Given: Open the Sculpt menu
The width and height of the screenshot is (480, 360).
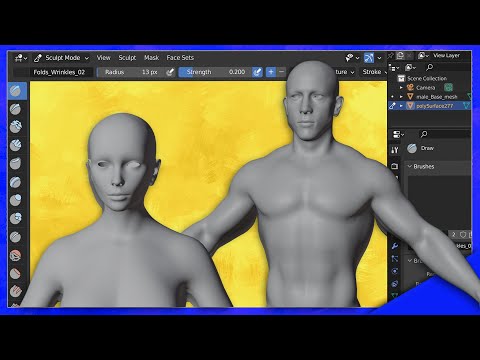Looking at the screenshot, I should 127,58.
